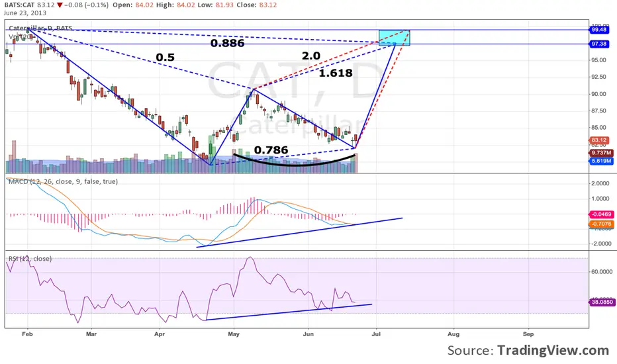Viewport: 617px width, 364px height.
Task: Click the June 23, 2013 date text
Action: pos(24,13)
